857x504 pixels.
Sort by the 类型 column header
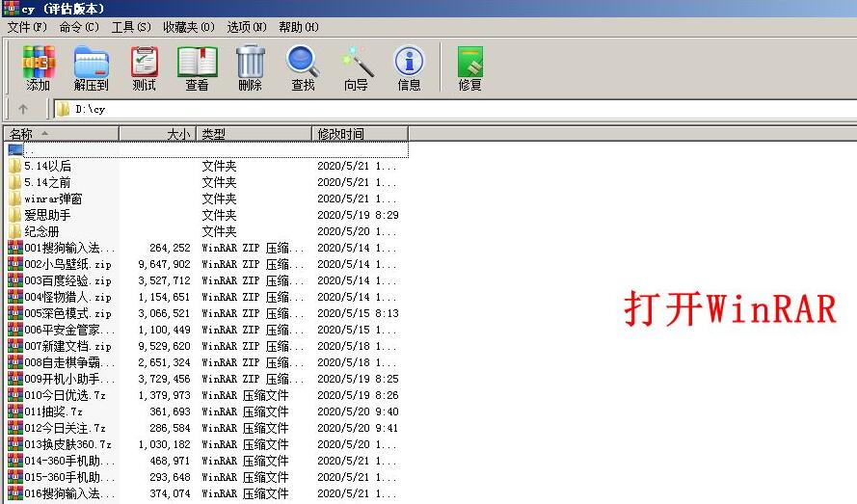(x=254, y=133)
